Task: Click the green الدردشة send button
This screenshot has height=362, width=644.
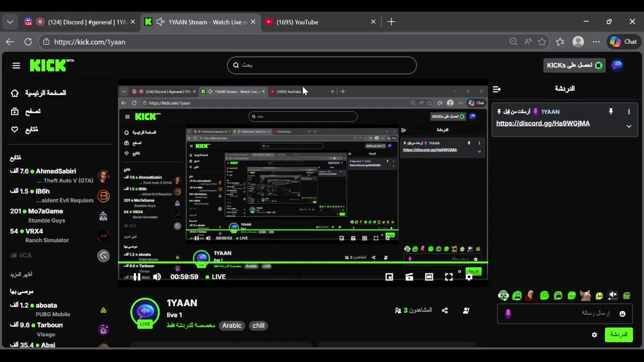Action: coord(619,334)
